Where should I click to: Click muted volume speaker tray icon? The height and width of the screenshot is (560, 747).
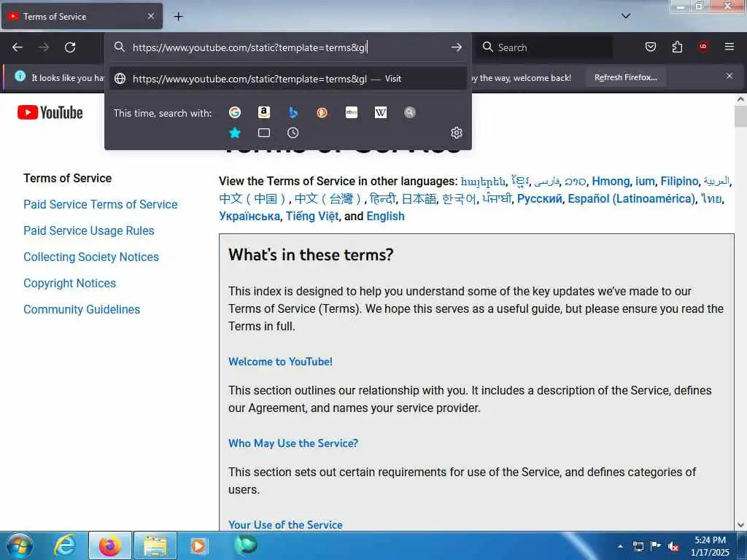(673, 547)
